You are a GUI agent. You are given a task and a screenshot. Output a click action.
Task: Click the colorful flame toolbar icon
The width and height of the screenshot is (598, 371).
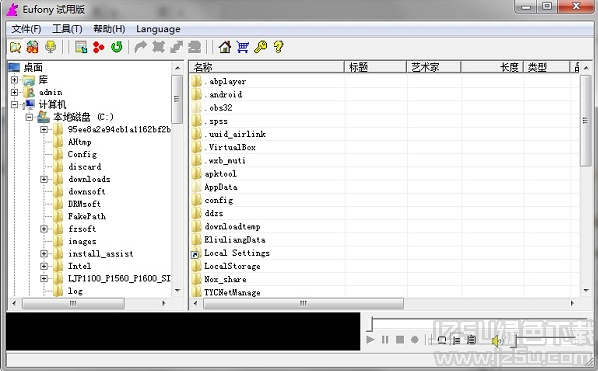[33, 47]
